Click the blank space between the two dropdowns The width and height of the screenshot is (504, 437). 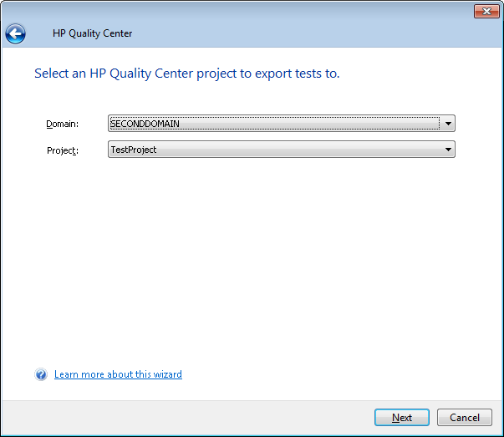281,137
